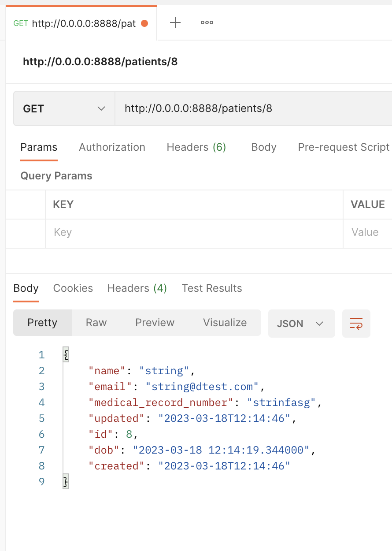The image size is (392, 551).
Task: Open the GET method dropdown
Action: pyautogui.click(x=64, y=108)
